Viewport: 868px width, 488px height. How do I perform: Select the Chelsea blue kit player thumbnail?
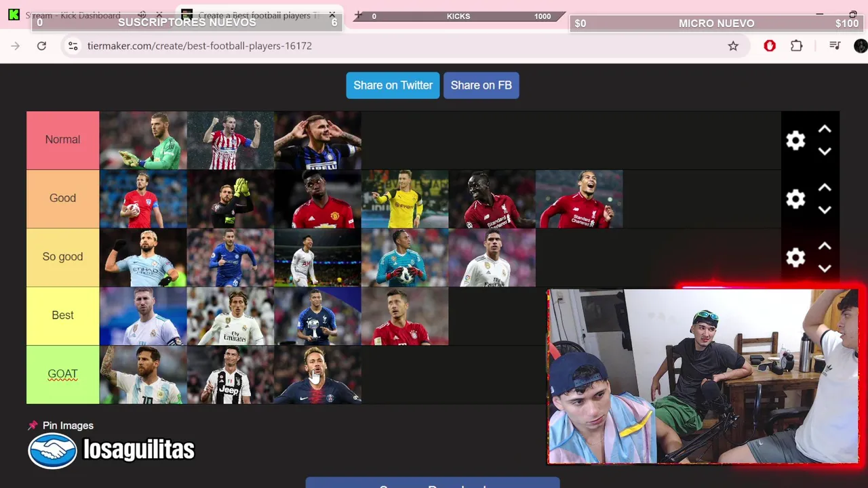coord(231,258)
